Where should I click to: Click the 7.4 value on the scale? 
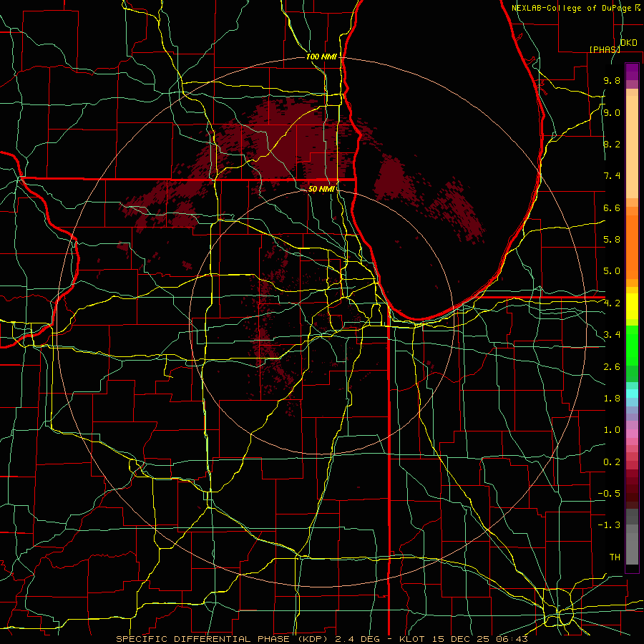(612, 176)
